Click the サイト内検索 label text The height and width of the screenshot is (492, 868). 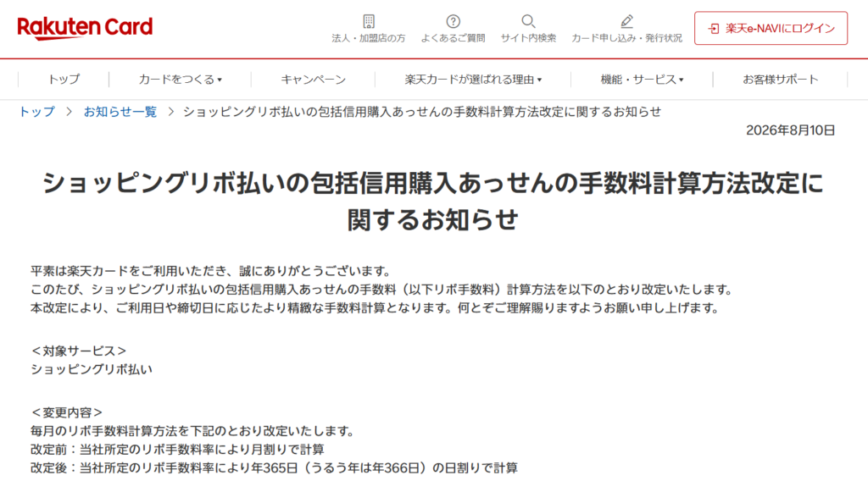coord(528,38)
